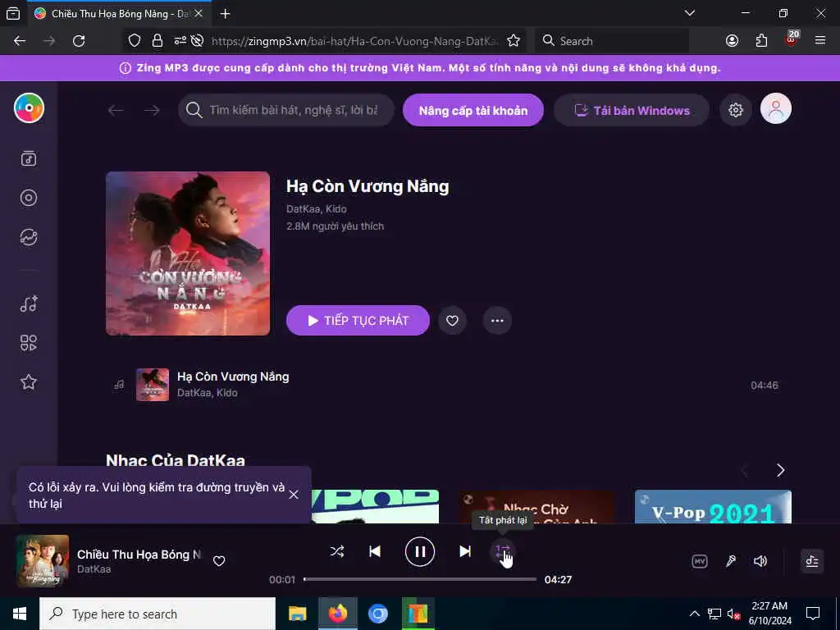
Task: Open the Zing MP3 logo home
Action: click(x=29, y=107)
